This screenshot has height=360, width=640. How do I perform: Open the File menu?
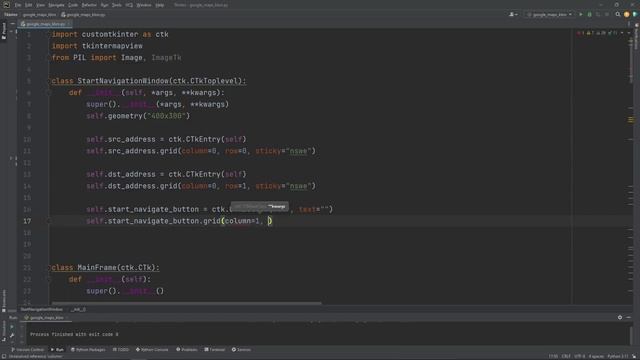tap(18, 5)
